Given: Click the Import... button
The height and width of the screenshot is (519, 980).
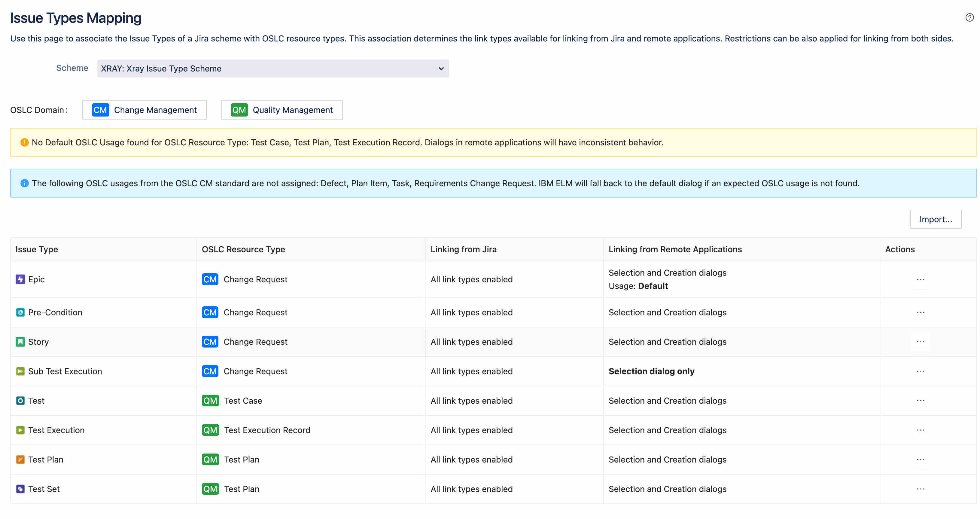Looking at the screenshot, I should click(935, 219).
